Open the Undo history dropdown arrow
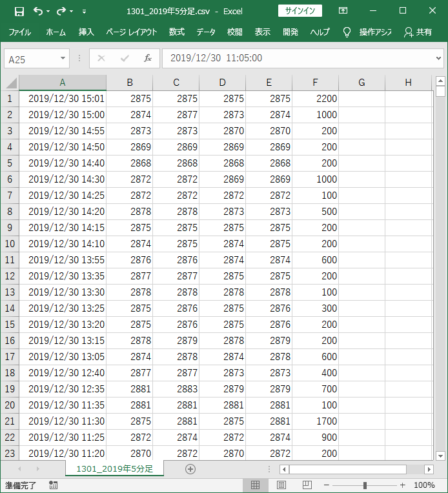This screenshot has width=448, height=493. pyautogui.click(x=48, y=12)
